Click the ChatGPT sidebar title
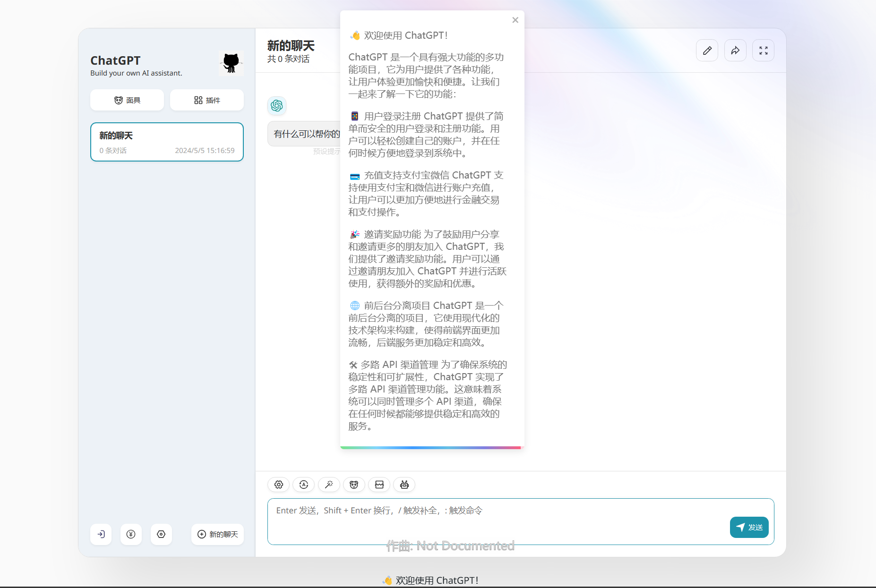Image resolution: width=876 pixels, height=588 pixels. point(115,60)
